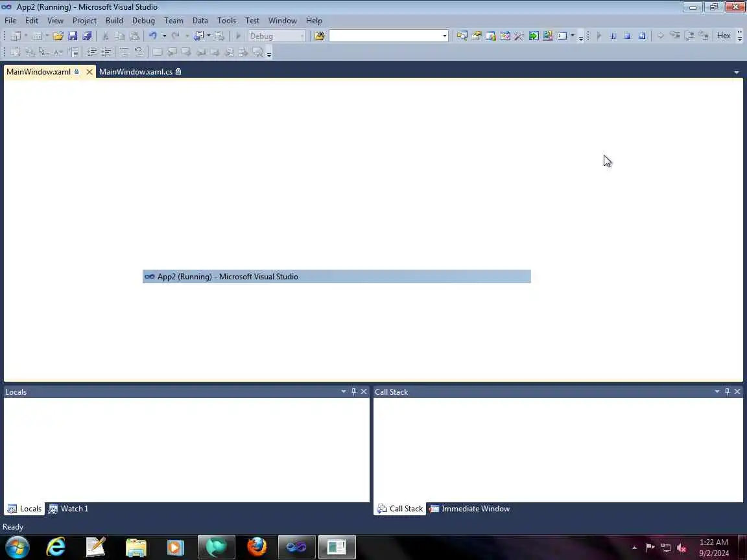Open the Solution Explorer toolbar icon
Image resolution: width=747 pixels, height=560 pixels.
pos(462,36)
